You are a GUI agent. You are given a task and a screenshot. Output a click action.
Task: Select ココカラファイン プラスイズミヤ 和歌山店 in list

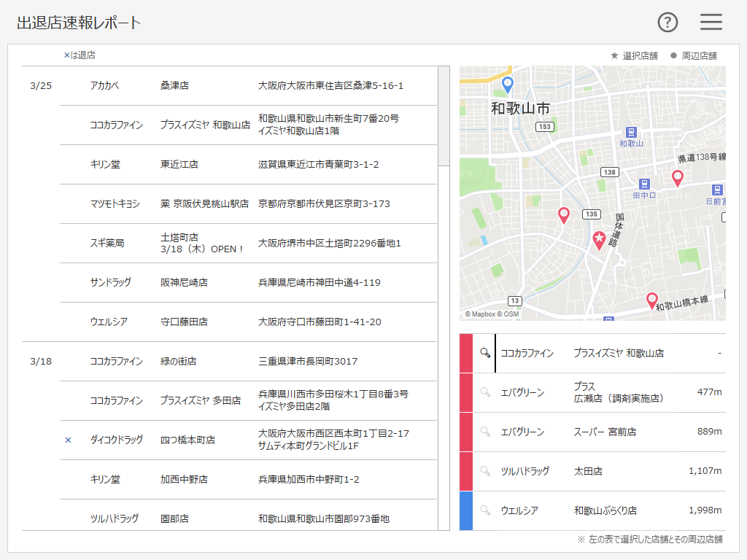click(x=248, y=125)
